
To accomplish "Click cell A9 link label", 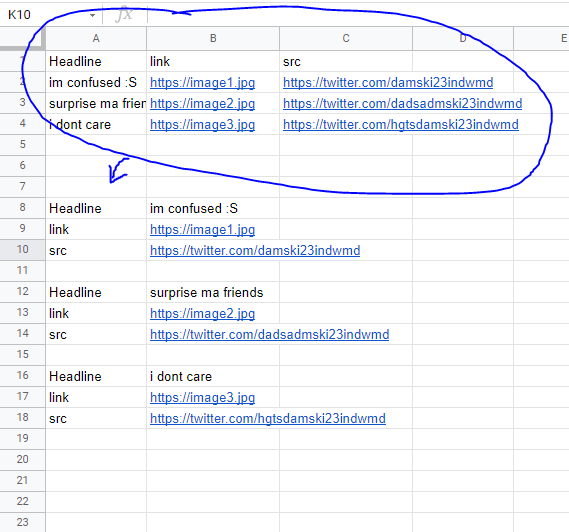I will click(96, 229).
